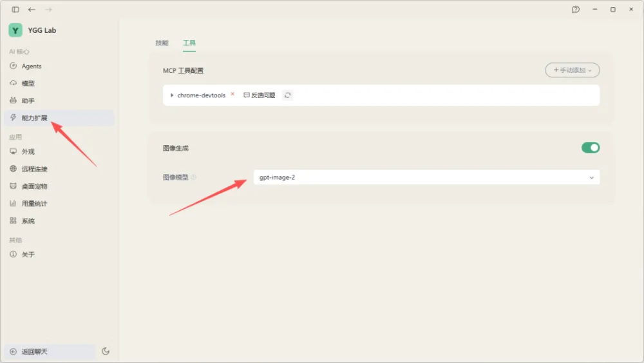
Task: Open 系统 settings page
Action: pyautogui.click(x=59, y=221)
